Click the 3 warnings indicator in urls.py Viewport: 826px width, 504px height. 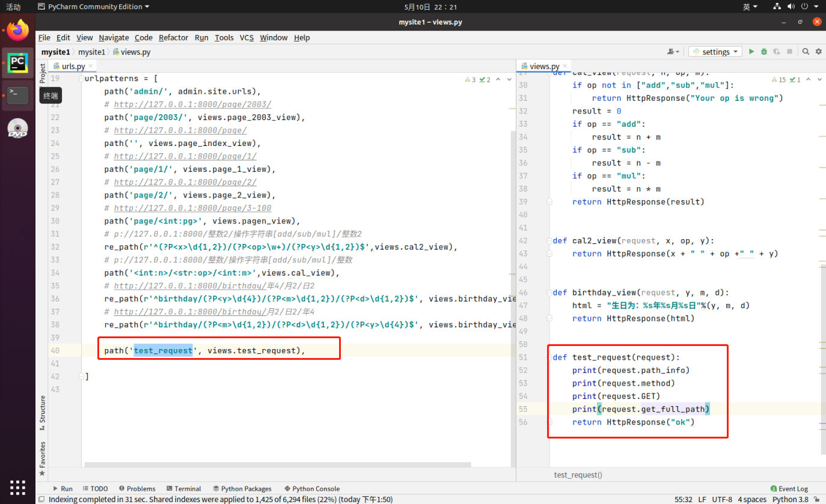pyautogui.click(x=470, y=80)
